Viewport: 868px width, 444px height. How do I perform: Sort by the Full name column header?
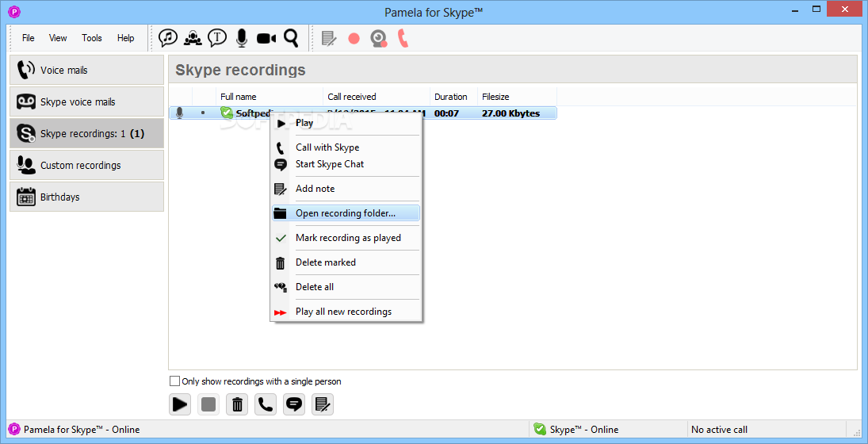pos(270,97)
